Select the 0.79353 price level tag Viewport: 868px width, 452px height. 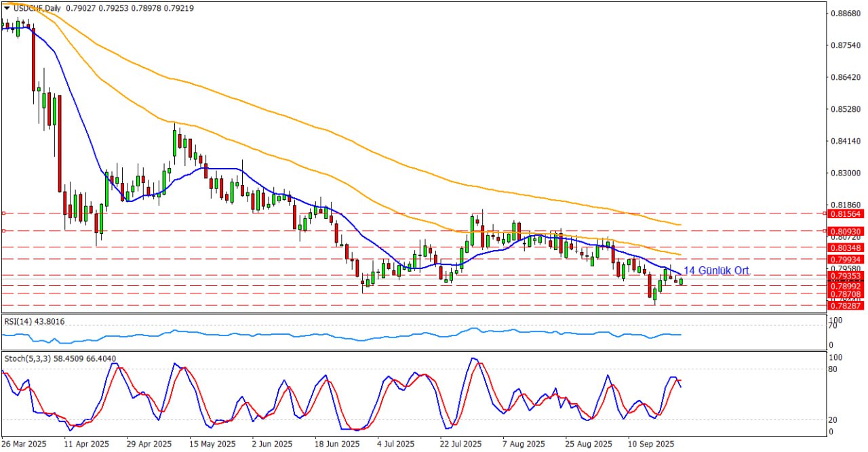[844, 276]
